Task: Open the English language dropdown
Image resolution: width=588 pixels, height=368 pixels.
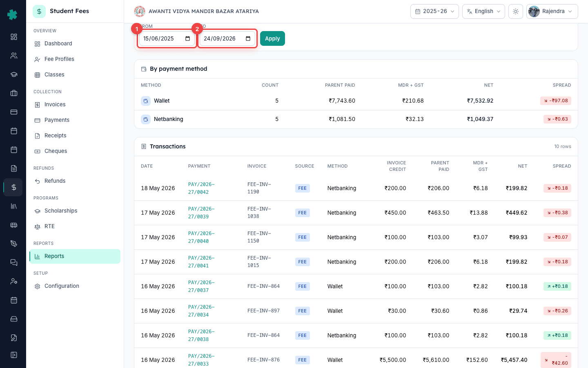Action: [483, 11]
